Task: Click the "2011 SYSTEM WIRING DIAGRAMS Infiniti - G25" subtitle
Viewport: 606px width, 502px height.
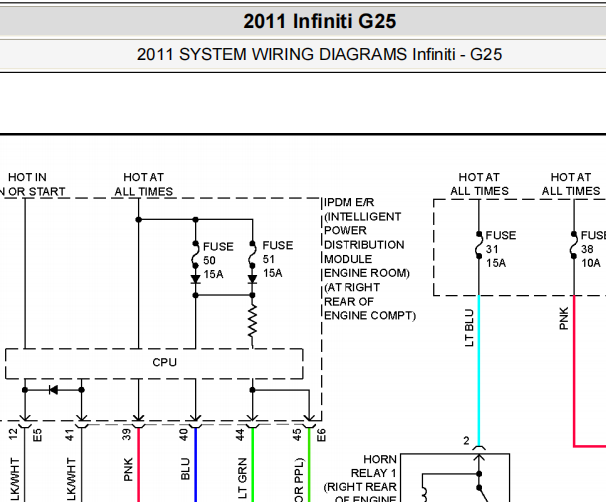Action: pyautogui.click(x=319, y=54)
